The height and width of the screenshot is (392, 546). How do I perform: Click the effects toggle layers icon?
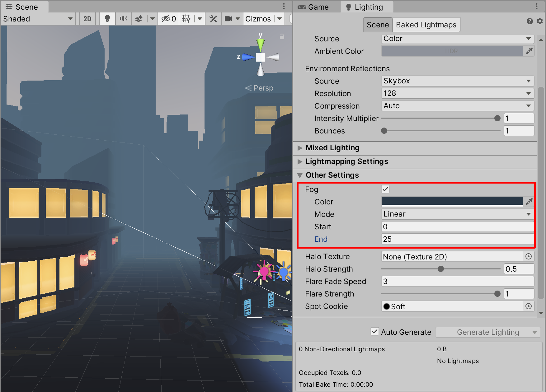click(x=139, y=19)
